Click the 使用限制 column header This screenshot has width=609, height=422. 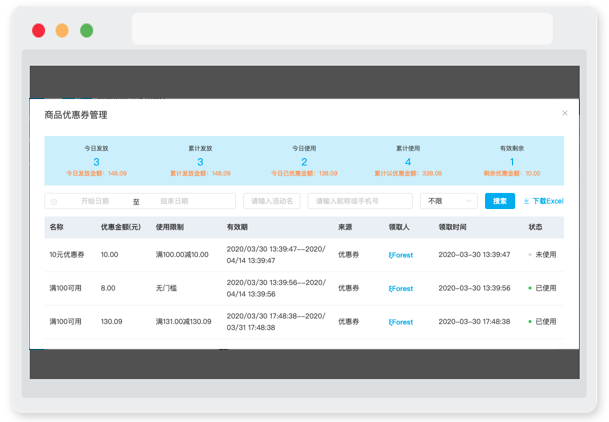tap(170, 227)
